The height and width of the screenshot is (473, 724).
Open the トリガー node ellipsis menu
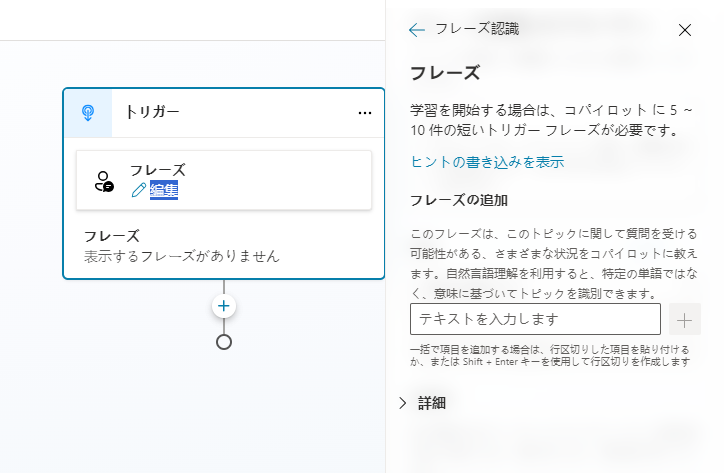365,113
